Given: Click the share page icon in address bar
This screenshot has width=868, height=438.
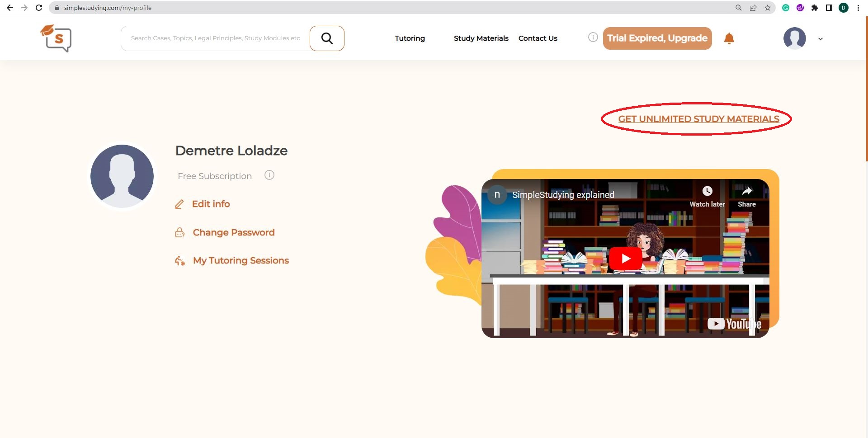Looking at the screenshot, I should [753, 8].
